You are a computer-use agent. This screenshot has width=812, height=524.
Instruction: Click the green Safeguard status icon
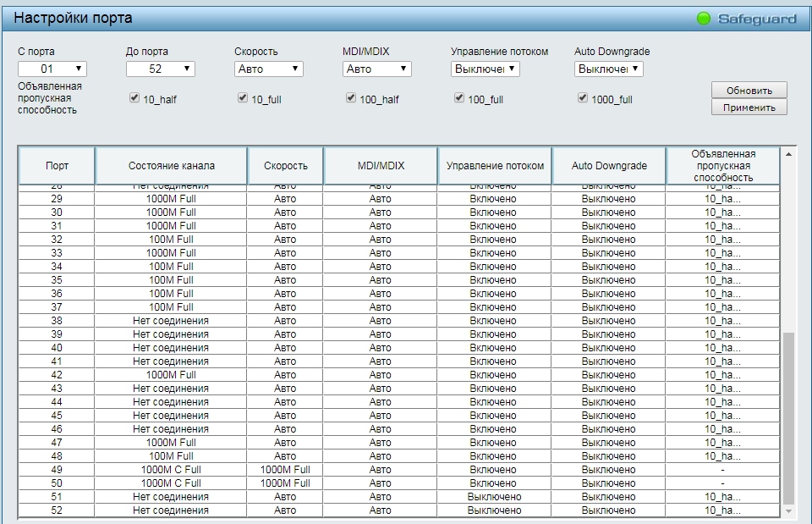(703, 19)
